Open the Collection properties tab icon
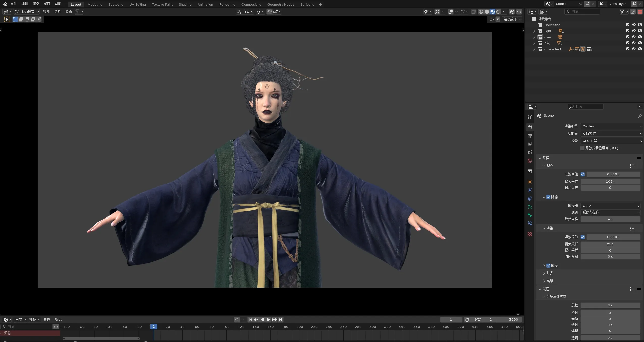The height and width of the screenshot is (342, 644). coord(530,171)
